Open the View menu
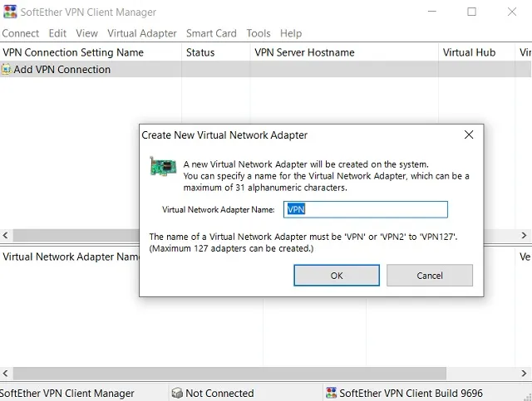The height and width of the screenshot is (401, 532). (x=86, y=33)
